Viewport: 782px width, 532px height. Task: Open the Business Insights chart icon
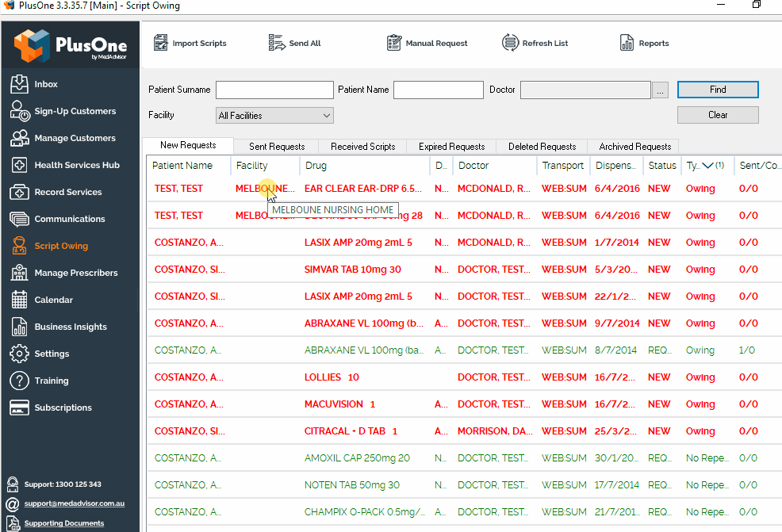coord(20,327)
